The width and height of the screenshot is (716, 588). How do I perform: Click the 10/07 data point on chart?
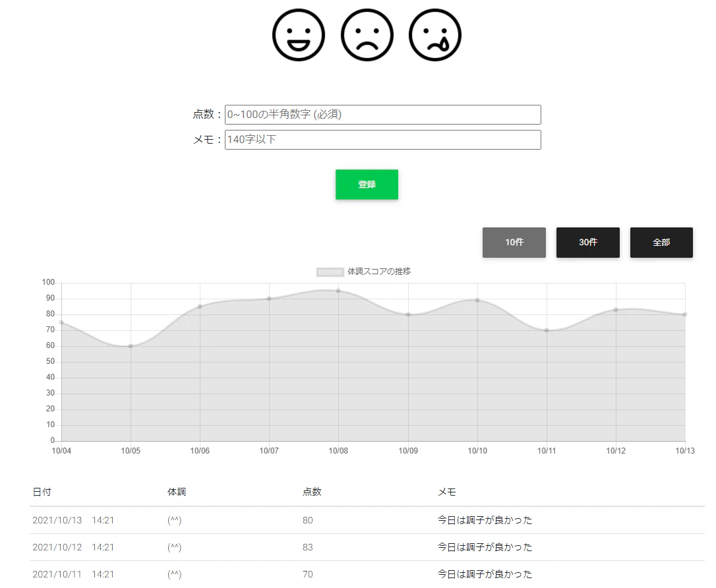(x=269, y=299)
